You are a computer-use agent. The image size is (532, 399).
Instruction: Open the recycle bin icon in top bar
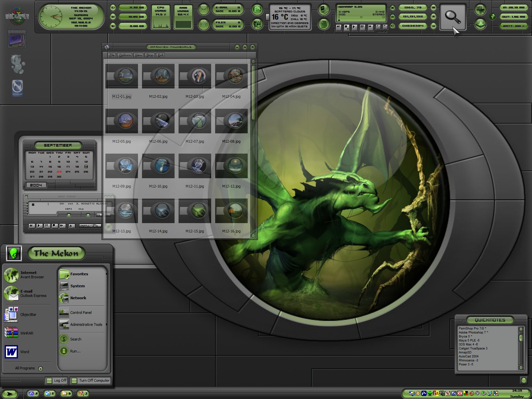click(203, 24)
